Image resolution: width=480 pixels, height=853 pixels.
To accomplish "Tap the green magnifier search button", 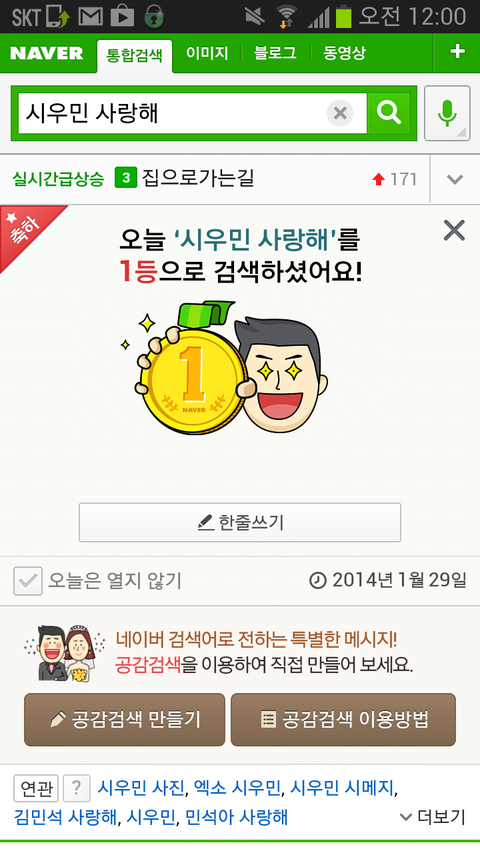I will pos(389,113).
